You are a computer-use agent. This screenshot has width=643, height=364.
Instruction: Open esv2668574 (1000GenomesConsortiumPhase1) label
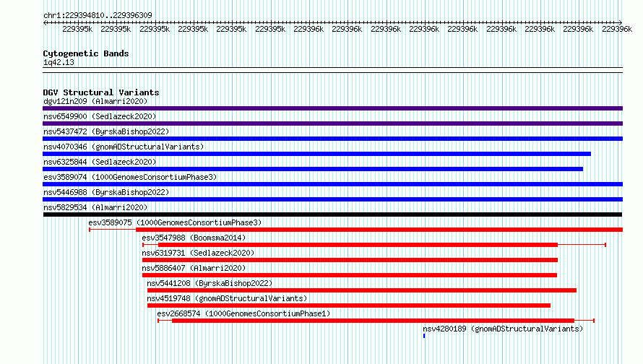coord(243,313)
